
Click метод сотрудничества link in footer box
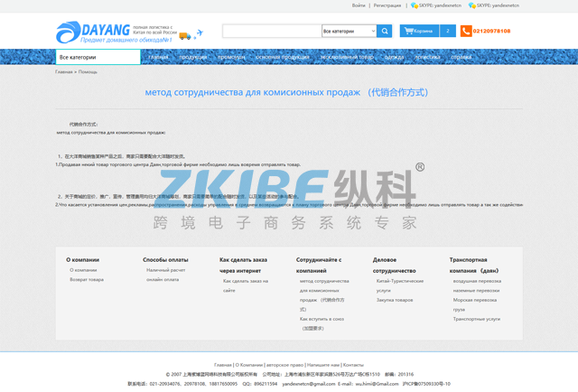click(324, 295)
